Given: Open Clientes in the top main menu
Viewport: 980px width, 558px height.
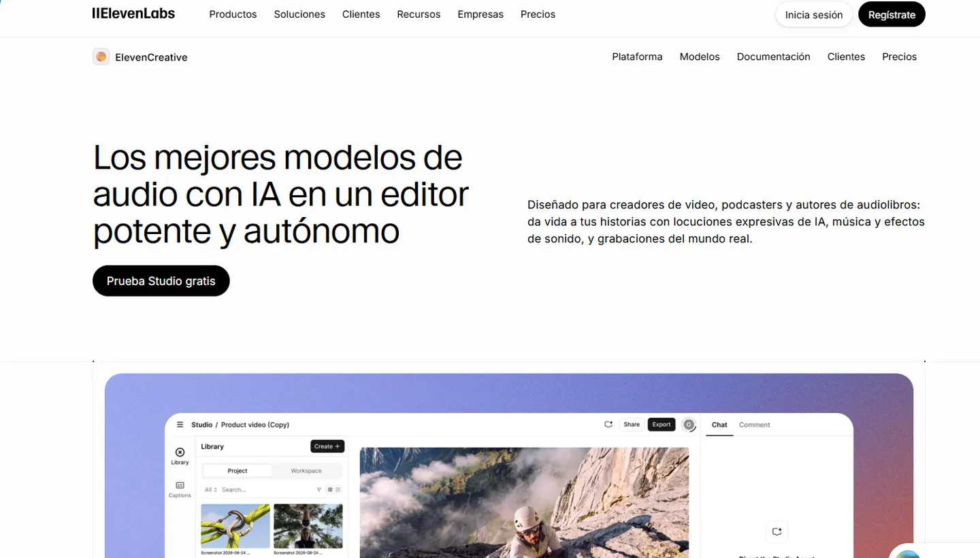Looking at the screenshot, I should [361, 14].
